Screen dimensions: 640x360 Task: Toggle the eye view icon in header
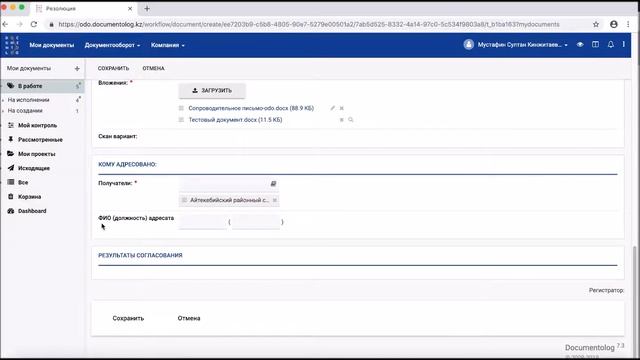[580, 44]
